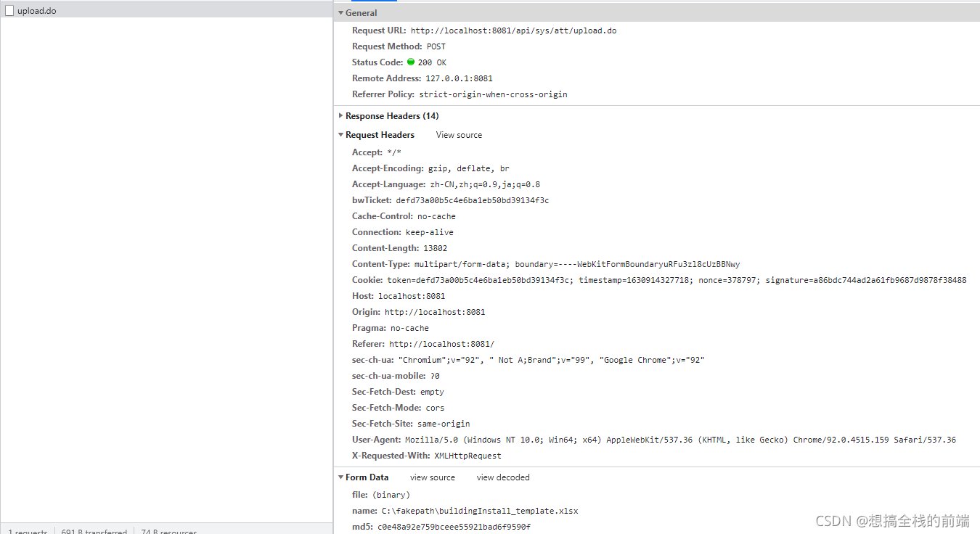Click the Request URL value upload.do
Viewport: 980px width, 534px height.
pos(514,30)
